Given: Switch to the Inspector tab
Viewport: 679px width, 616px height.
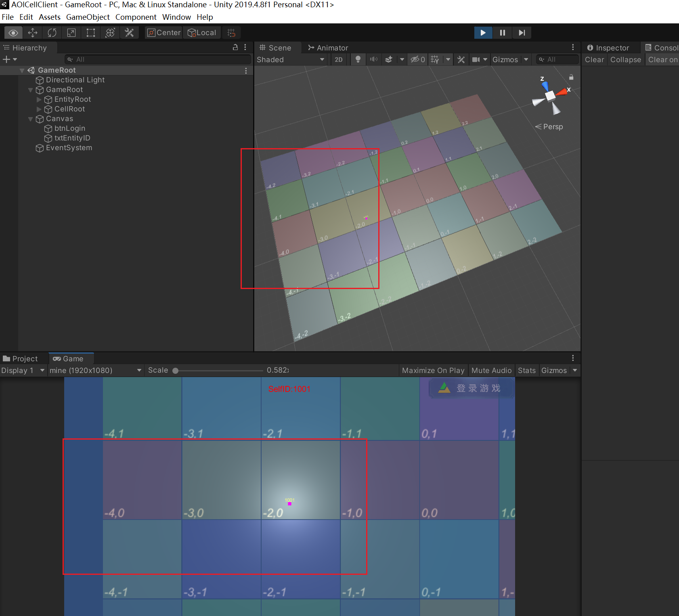Looking at the screenshot, I should [608, 48].
